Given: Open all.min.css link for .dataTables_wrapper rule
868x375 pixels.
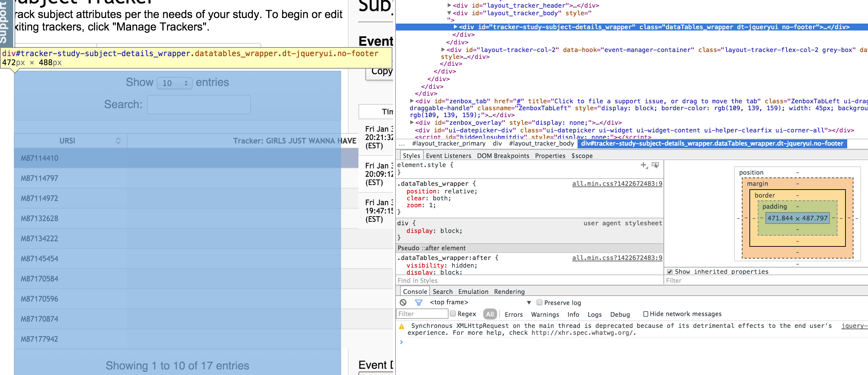Looking at the screenshot, I should click(x=617, y=184).
